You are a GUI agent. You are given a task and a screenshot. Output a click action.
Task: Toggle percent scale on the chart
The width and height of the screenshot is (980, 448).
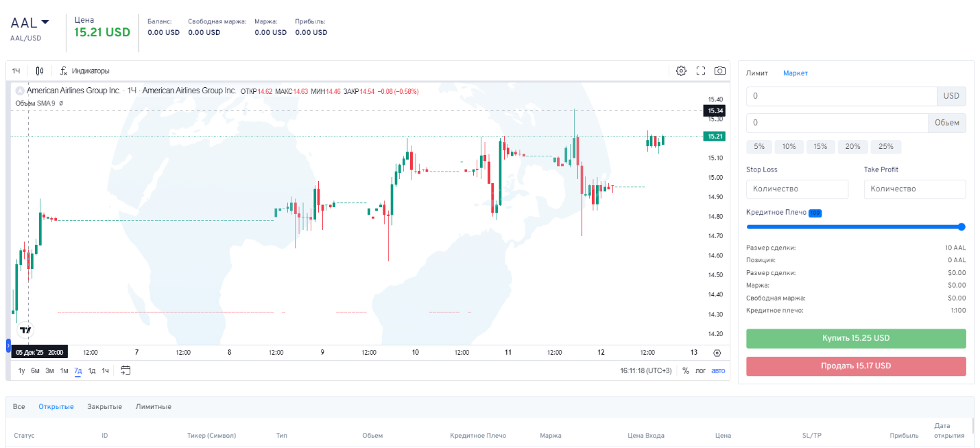pos(686,370)
